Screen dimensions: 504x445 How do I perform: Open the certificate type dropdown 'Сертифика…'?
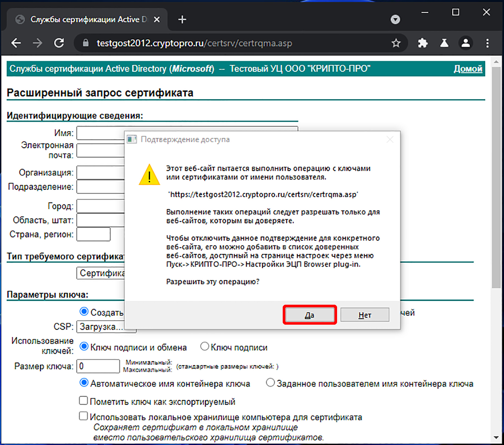101,273
